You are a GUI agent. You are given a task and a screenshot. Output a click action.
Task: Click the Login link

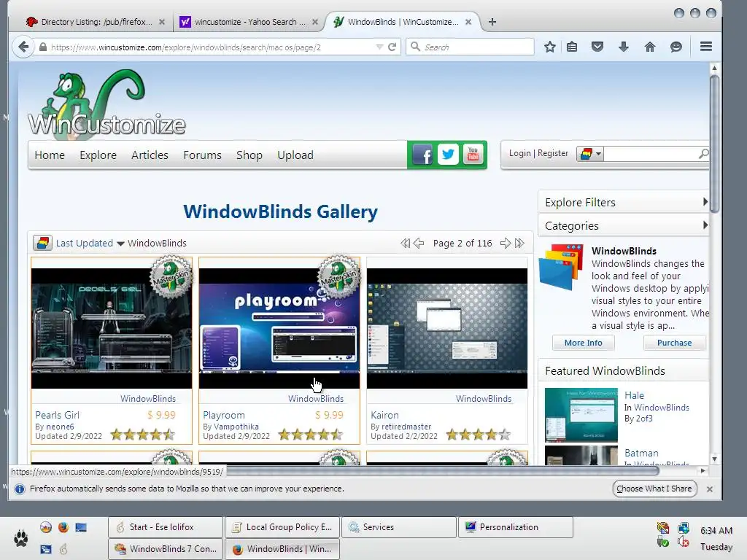tap(519, 153)
